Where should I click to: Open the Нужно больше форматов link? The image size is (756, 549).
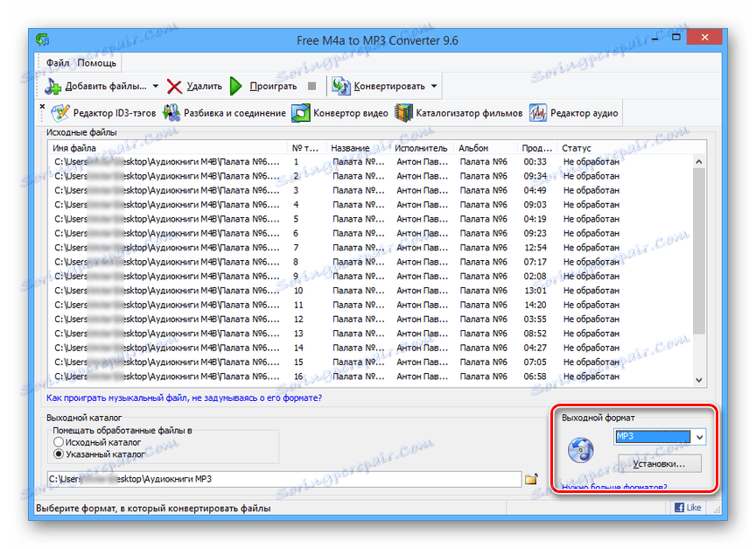point(614,487)
